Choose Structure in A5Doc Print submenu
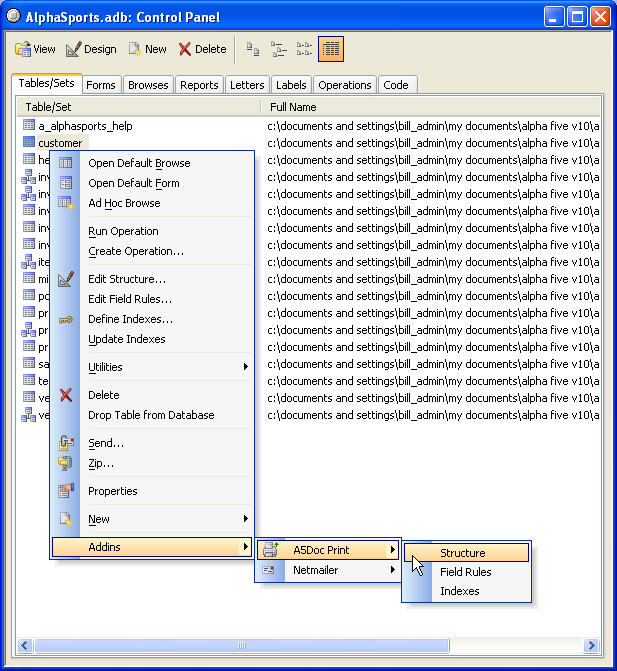The height and width of the screenshot is (671, 617). [x=466, y=553]
